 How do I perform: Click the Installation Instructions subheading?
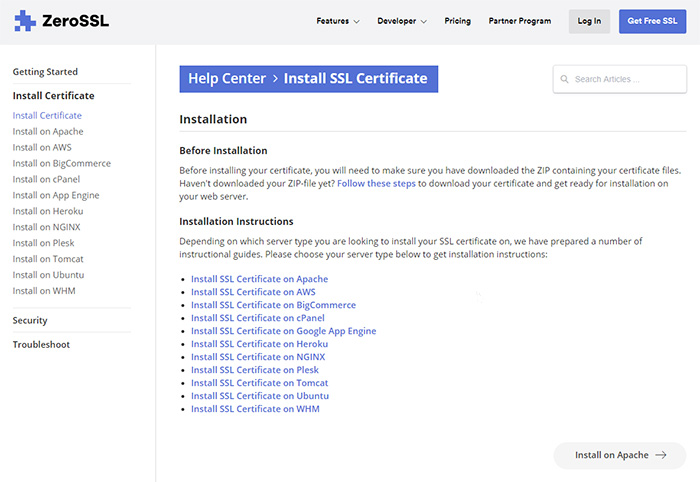tap(236, 221)
